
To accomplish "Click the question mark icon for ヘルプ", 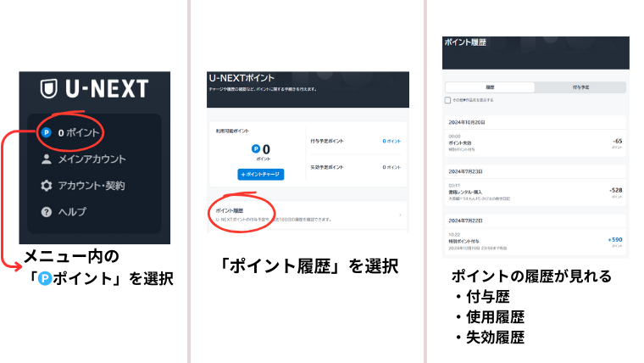I will coord(47,212).
